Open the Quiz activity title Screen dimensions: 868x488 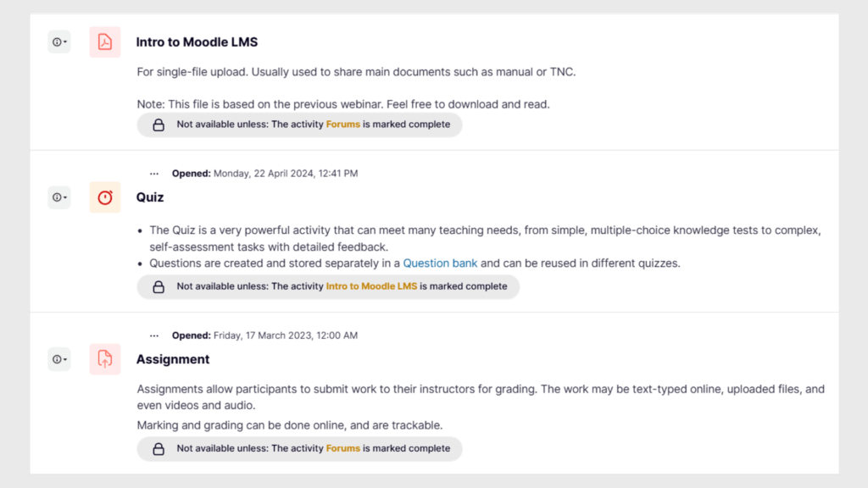click(150, 197)
